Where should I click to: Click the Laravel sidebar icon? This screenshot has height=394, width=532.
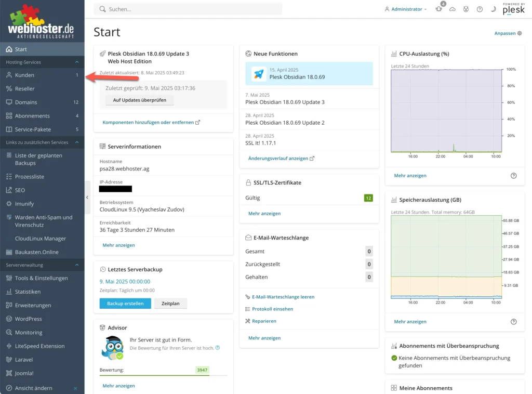tap(9, 359)
